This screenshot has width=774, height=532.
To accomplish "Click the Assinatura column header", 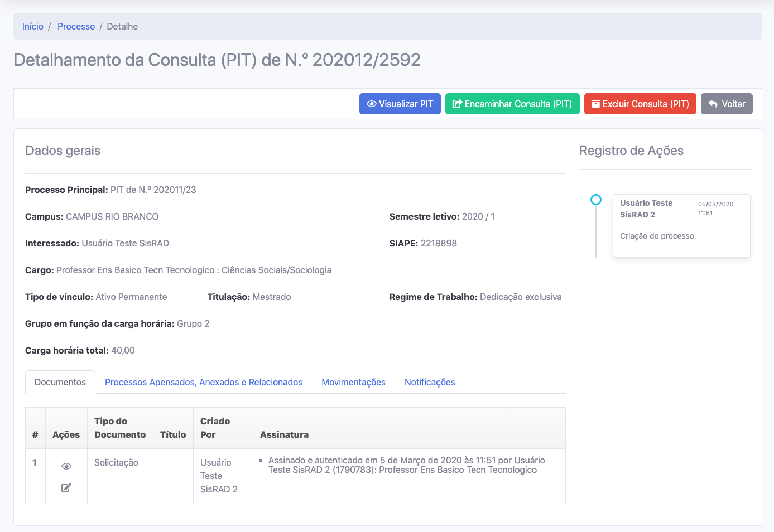I will (284, 434).
